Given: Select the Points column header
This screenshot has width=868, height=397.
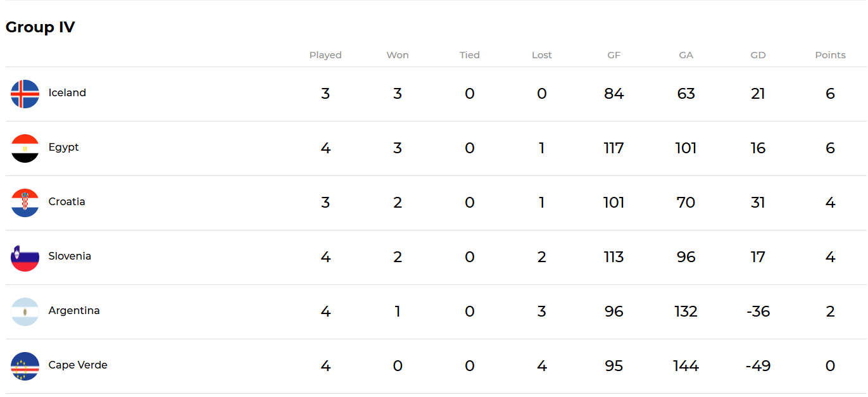Looking at the screenshot, I should 830,55.
